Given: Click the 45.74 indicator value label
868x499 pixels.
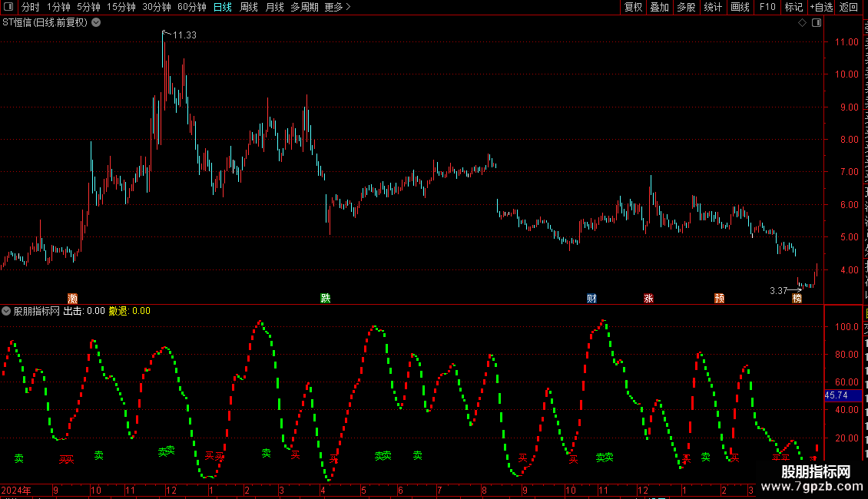Looking at the screenshot, I should pyautogui.click(x=837, y=395).
